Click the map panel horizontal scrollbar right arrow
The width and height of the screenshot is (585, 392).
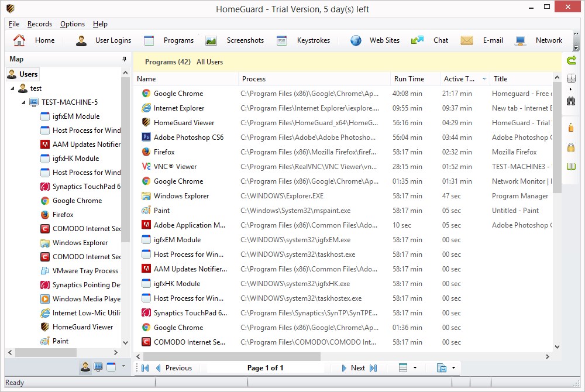pyautogui.click(x=116, y=352)
